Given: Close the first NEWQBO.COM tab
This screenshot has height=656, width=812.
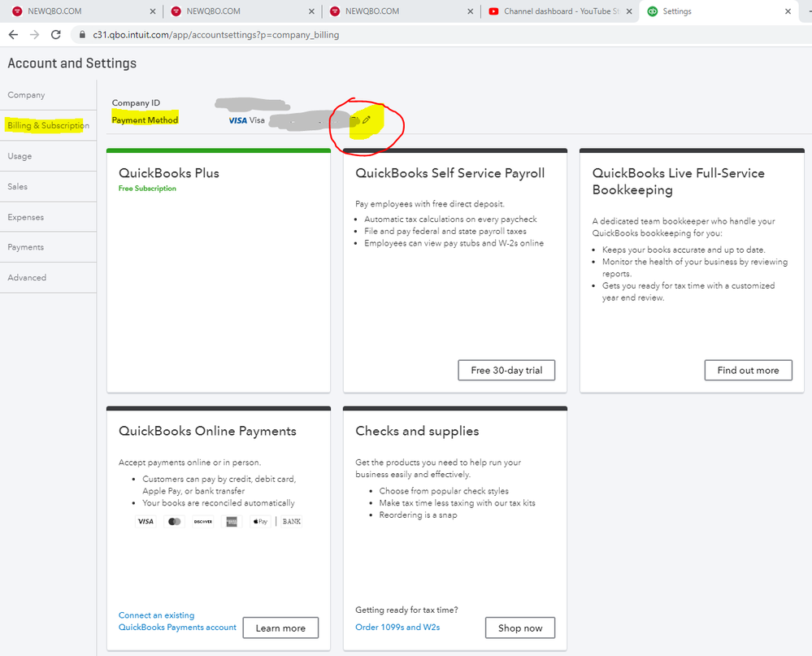Looking at the screenshot, I should click(x=152, y=11).
